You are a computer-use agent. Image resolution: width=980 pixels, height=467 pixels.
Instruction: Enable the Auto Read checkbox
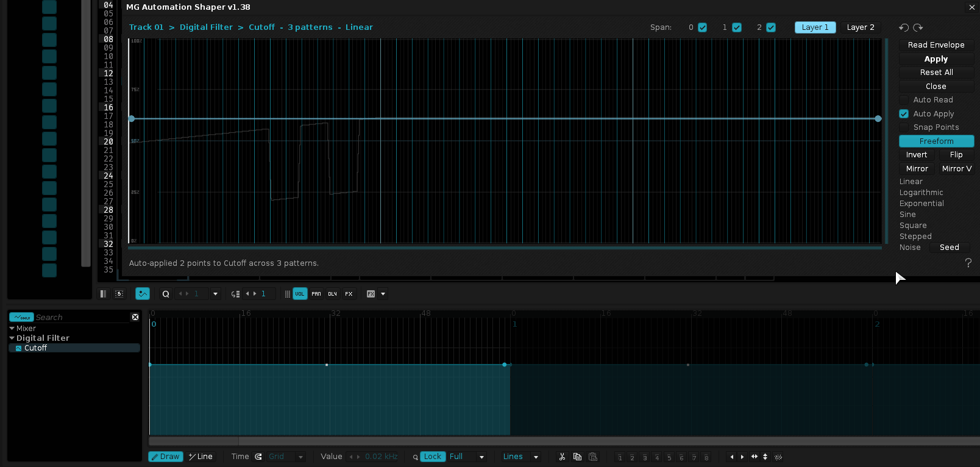coord(904,100)
